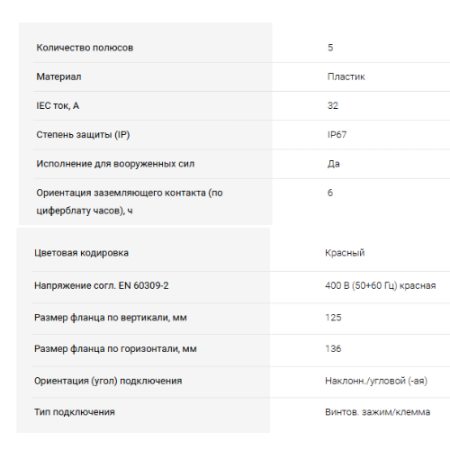Screen dimensions: 450x450
Task: Select the 'Материал' row label
Action: [59, 77]
